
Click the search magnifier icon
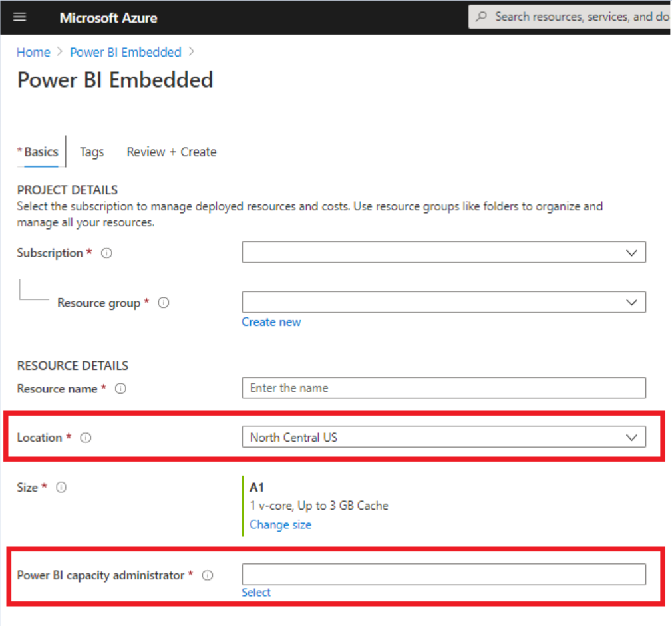point(481,17)
